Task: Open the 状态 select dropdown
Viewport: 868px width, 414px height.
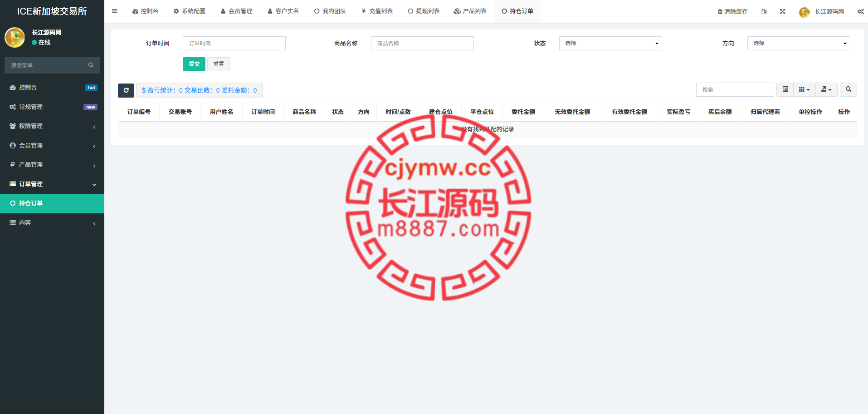Action: coord(610,43)
